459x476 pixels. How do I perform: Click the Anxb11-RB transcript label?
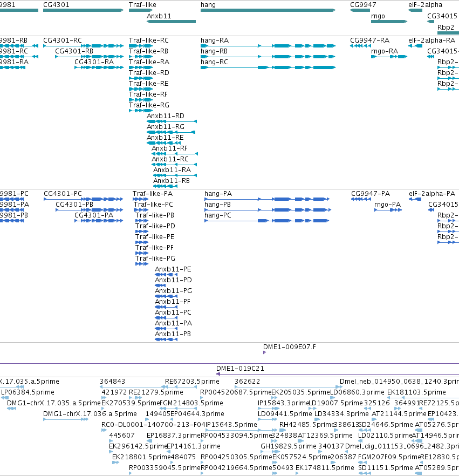[172, 181]
